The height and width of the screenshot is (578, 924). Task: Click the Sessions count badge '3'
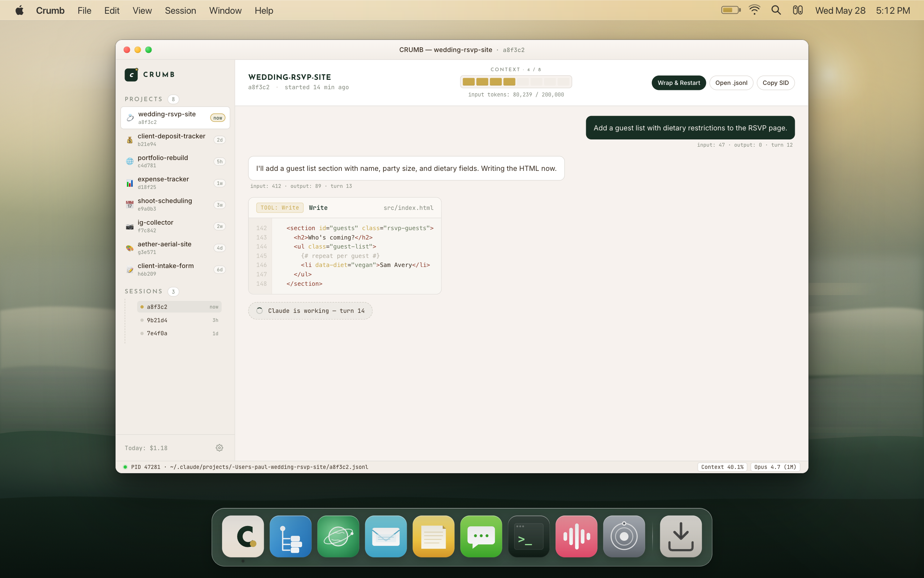coord(173,292)
